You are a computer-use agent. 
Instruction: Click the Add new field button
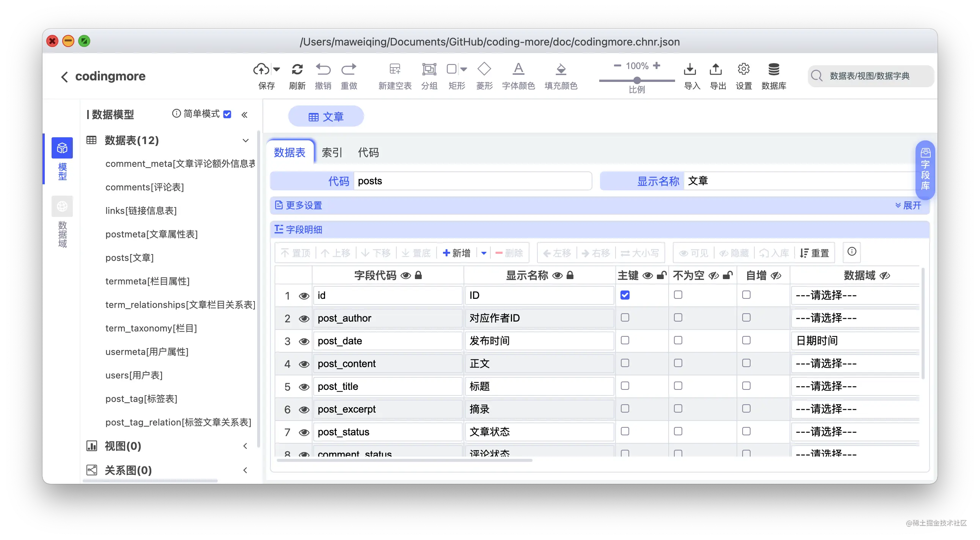457,253
